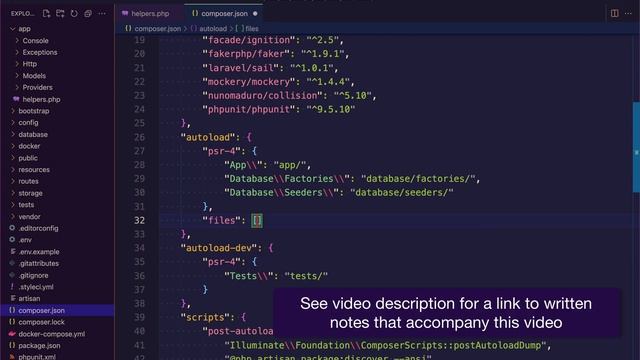
Task: Expand the public folder
Action: pos(13,158)
